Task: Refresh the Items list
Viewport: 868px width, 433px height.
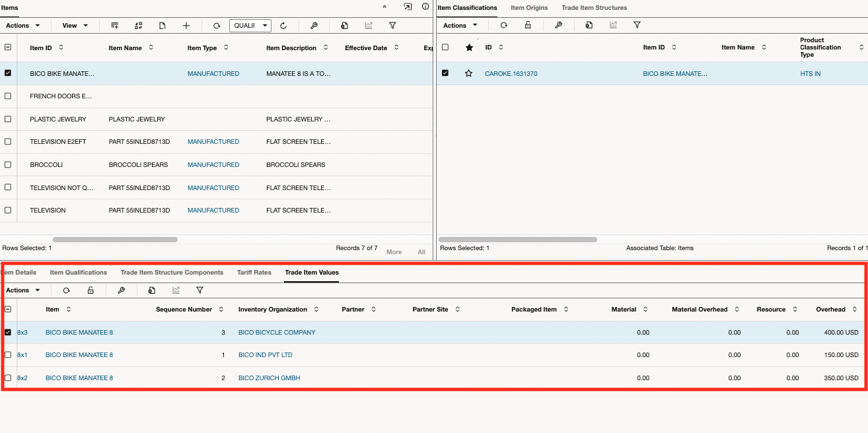Action: [217, 25]
